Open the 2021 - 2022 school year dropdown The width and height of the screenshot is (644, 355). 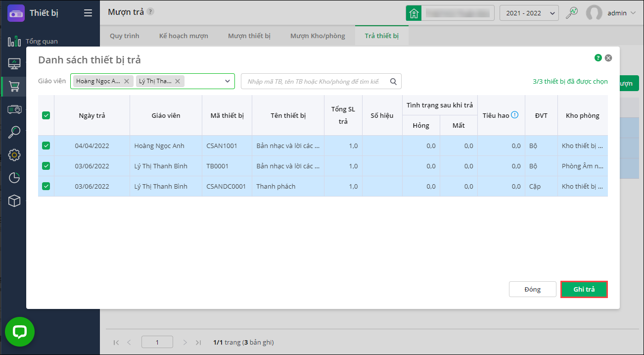click(x=529, y=13)
